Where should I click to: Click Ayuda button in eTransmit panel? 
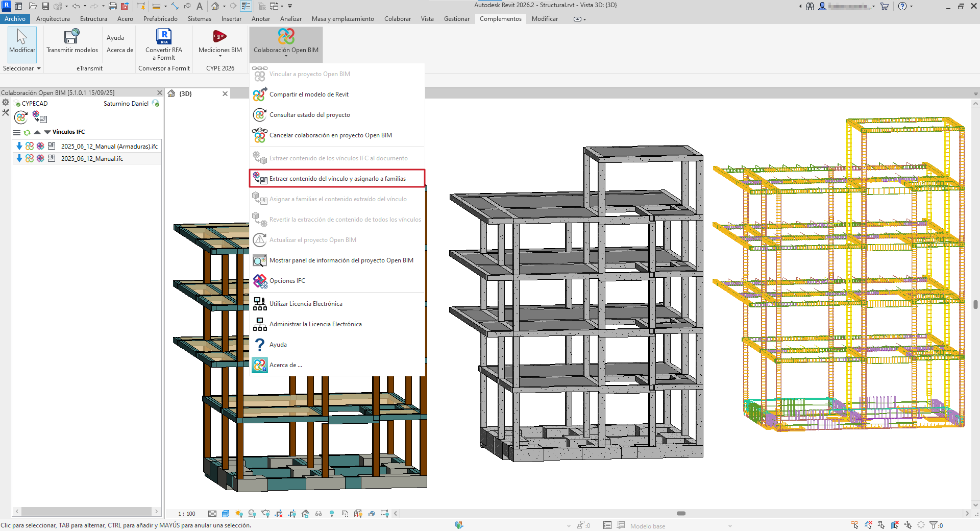pyautogui.click(x=115, y=38)
